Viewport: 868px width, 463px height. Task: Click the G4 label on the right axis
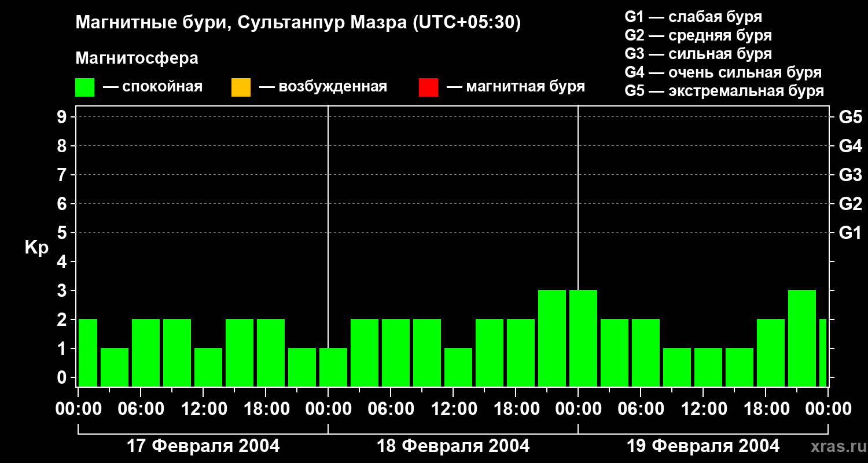[850, 146]
